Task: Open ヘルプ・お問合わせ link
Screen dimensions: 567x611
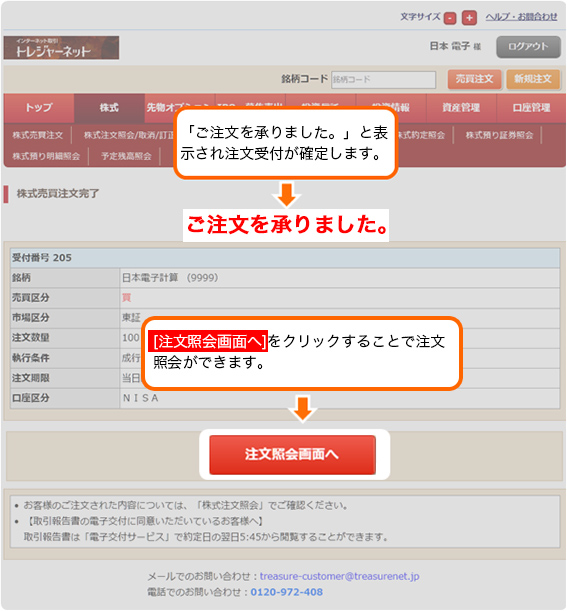Action: tap(521, 17)
